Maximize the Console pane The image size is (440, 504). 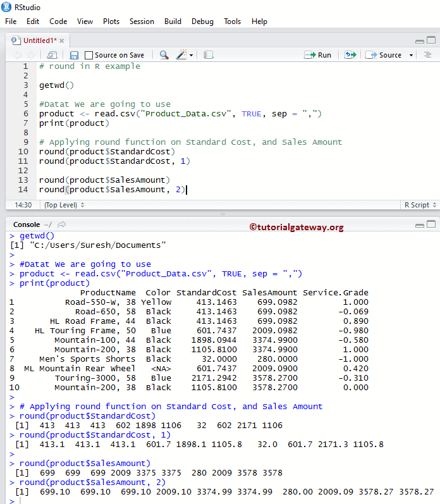pos(431,224)
